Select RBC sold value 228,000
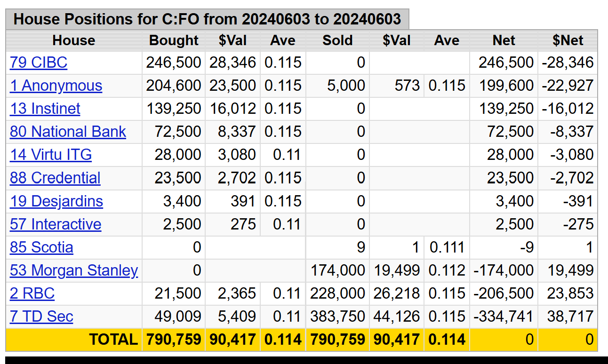This screenshot has width=608, height=364. click(337, 293)
